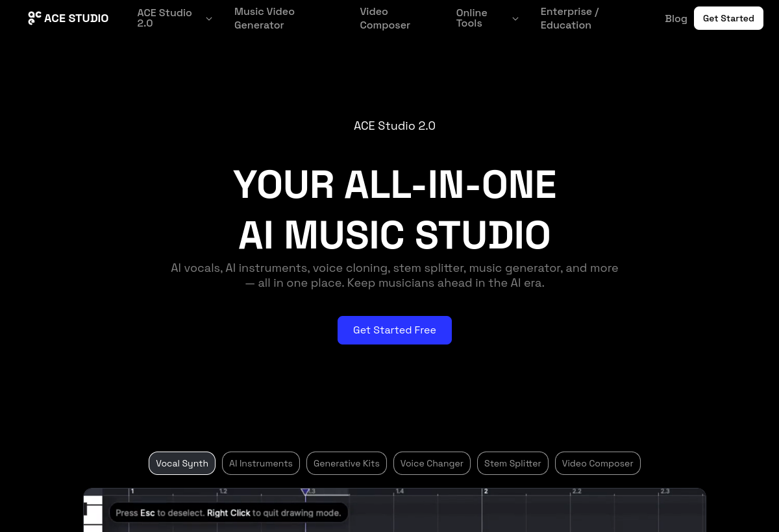
Task: Click the white Get Started button
Action: 728,18
